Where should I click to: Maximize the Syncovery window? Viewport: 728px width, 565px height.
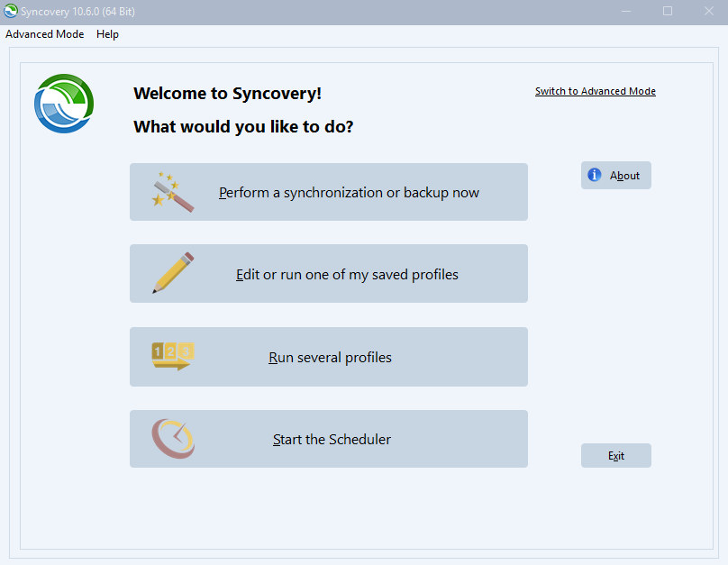pos(668,11)
